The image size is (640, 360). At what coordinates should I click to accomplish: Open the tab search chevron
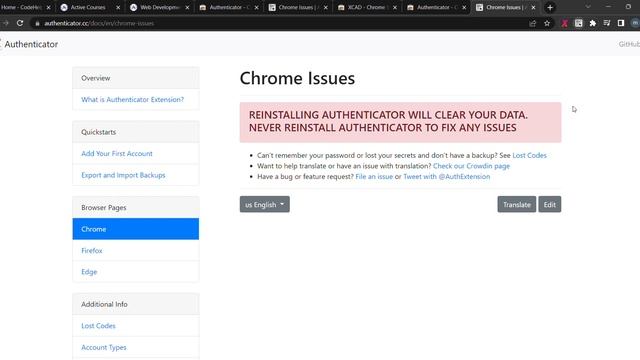pos(588,7)
